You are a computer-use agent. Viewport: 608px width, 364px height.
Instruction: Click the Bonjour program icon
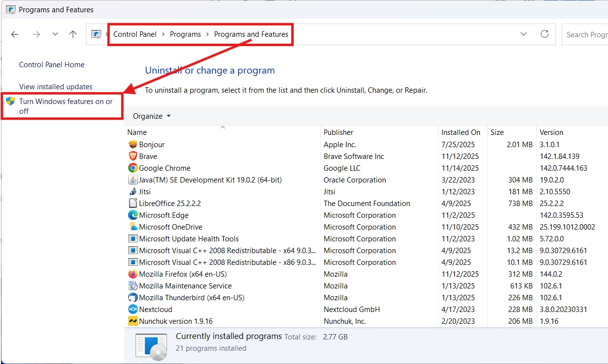[133, 145]
